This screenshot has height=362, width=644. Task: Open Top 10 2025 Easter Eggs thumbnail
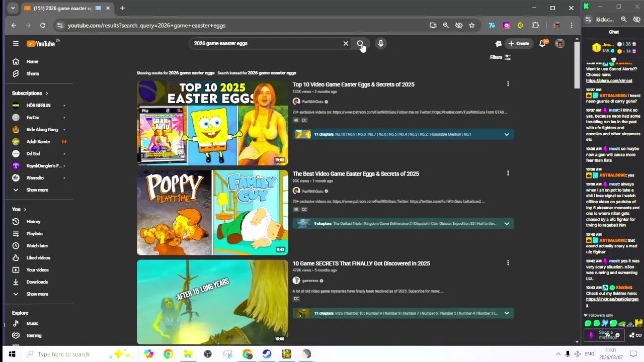tap(212, 123)
